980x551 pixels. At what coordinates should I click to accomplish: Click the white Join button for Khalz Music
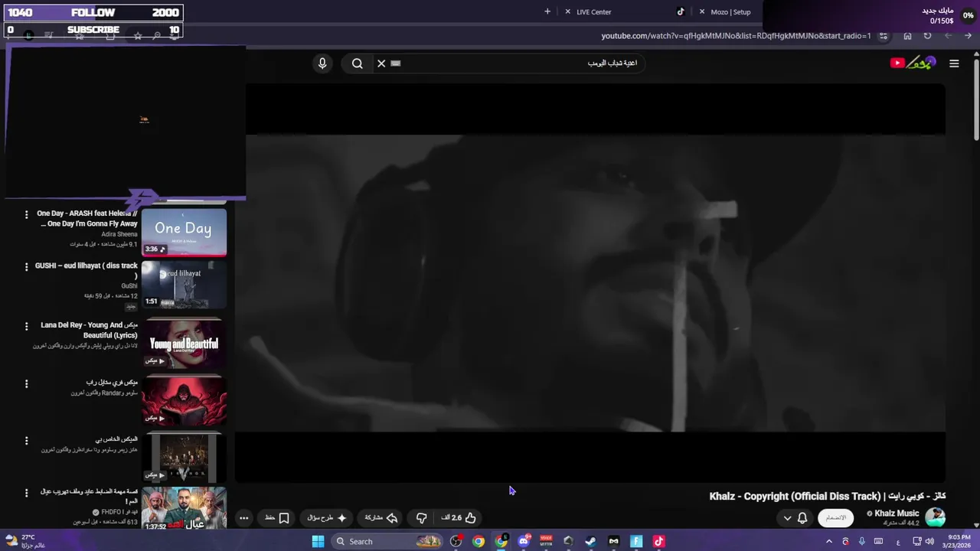835,518
